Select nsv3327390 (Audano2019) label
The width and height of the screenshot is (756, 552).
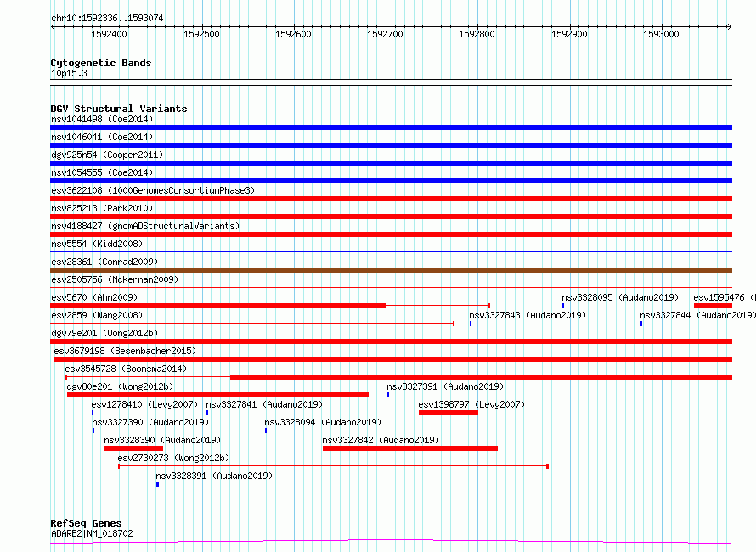[x=150, y=422]
